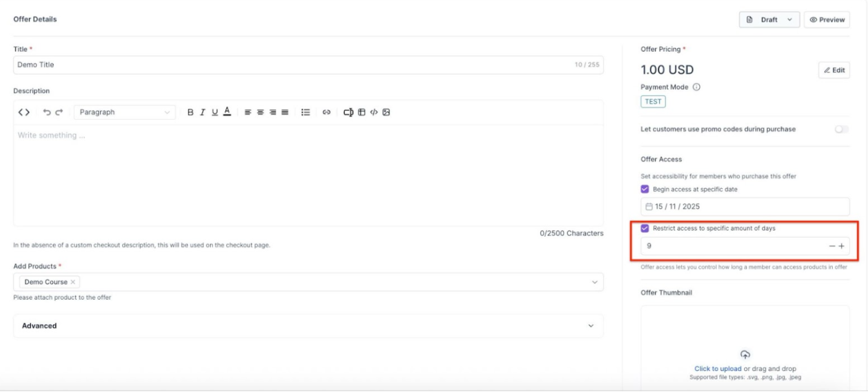Apply bold formatting to description
The height and width of the screenshot is (392, 868).
[x=190, y=112]
